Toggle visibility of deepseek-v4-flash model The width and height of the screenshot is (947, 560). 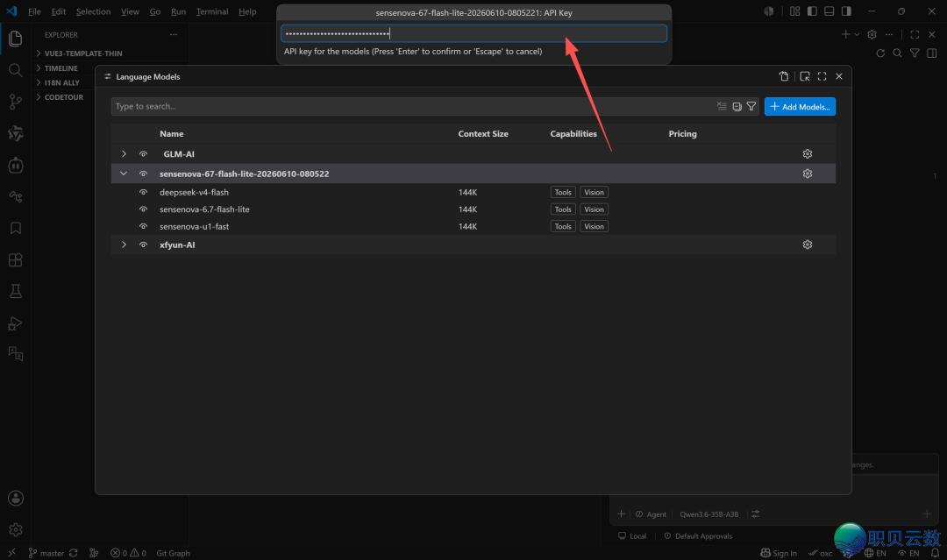143,193
